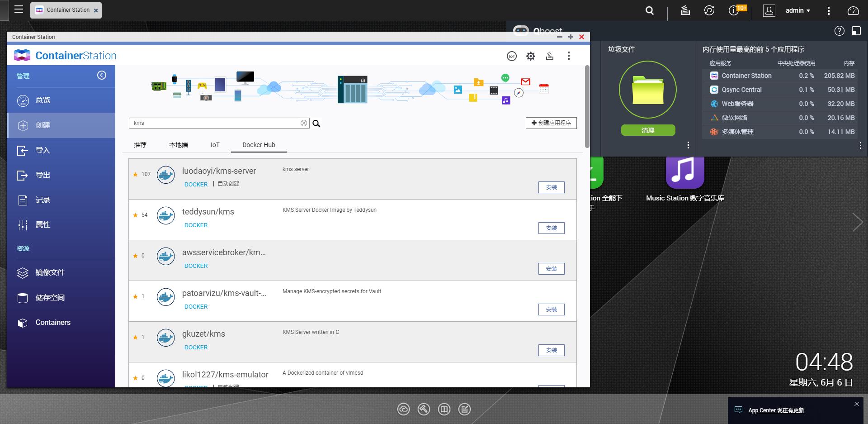Install teddysun/kms image

point(552,228)
